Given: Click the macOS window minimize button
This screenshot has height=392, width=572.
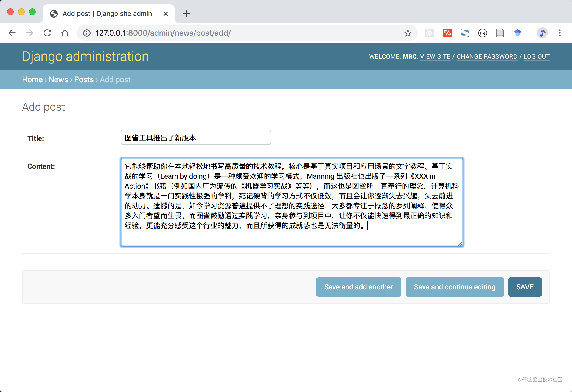Looking at the screenshot, I should (21, 12).
